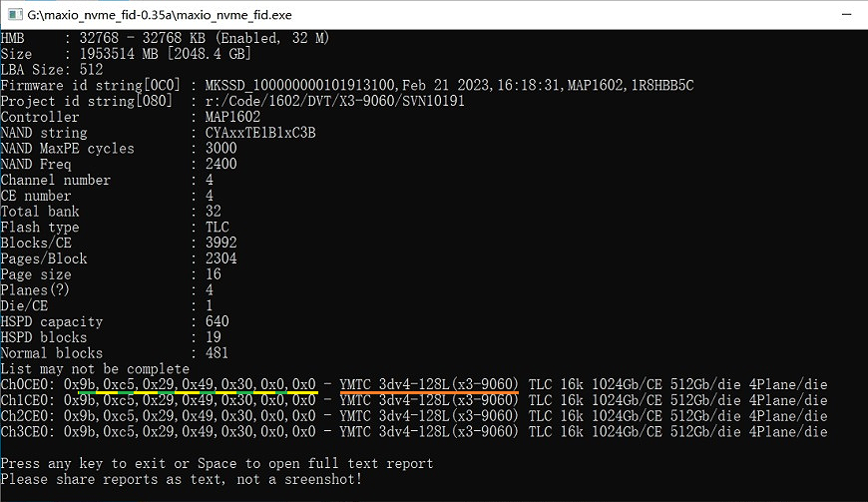
Task: Select HSPD blocks value 19
Action: point(214,337)
